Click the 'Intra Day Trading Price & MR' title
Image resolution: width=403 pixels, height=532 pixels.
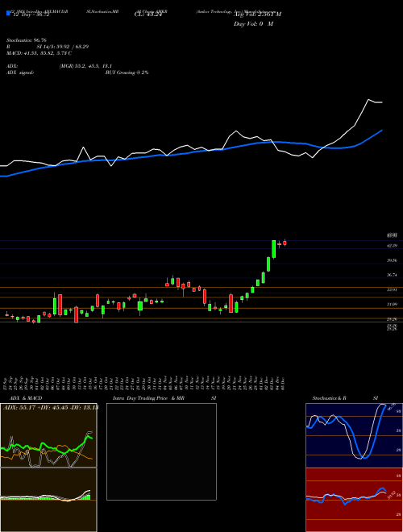148,398
